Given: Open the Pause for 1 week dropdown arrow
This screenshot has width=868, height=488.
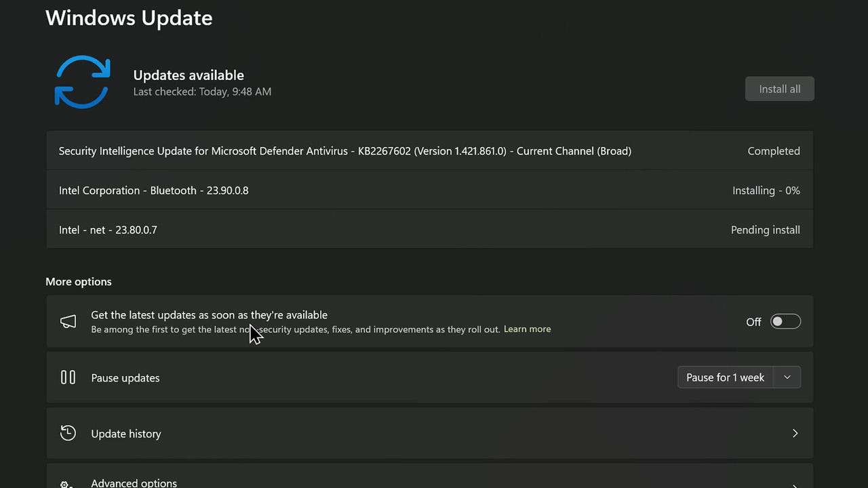Looking at the screenshot, I should pyautogui.click(x=787, y=378).
